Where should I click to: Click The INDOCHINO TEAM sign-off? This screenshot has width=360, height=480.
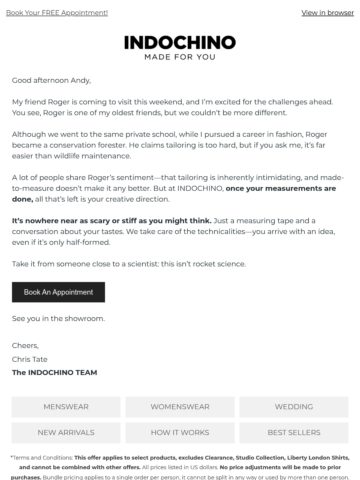pyautogui.click(x=55, y=372)
